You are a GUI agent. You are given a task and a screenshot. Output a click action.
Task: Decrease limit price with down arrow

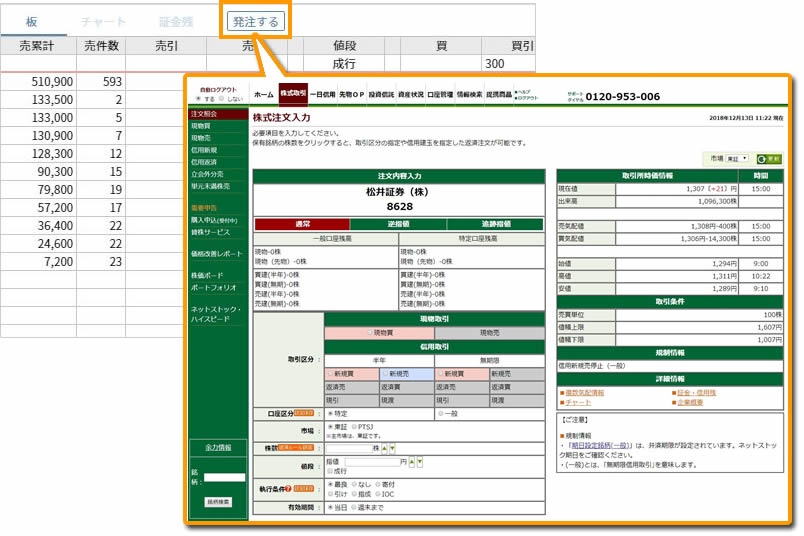[420, 462]
